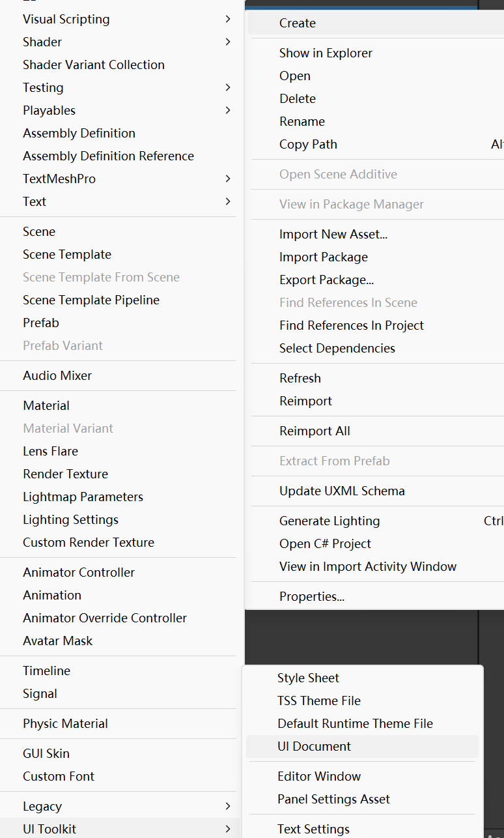The height and width of the screenshot is (838, 504).
Task: Expand the Playables submenu arrow
Action: (x=228, y=110)
